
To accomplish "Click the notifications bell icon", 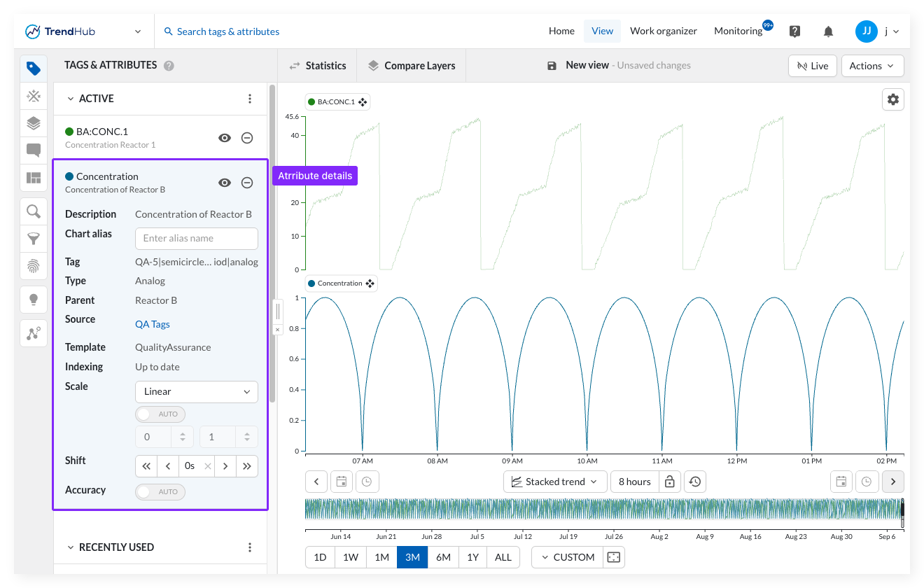I will 828,31.
